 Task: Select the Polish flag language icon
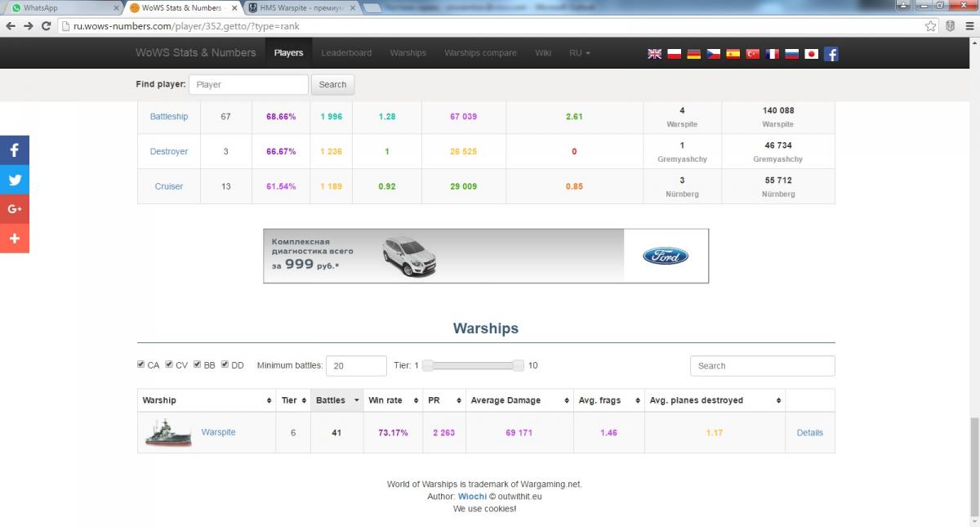(x=675, y=54)
